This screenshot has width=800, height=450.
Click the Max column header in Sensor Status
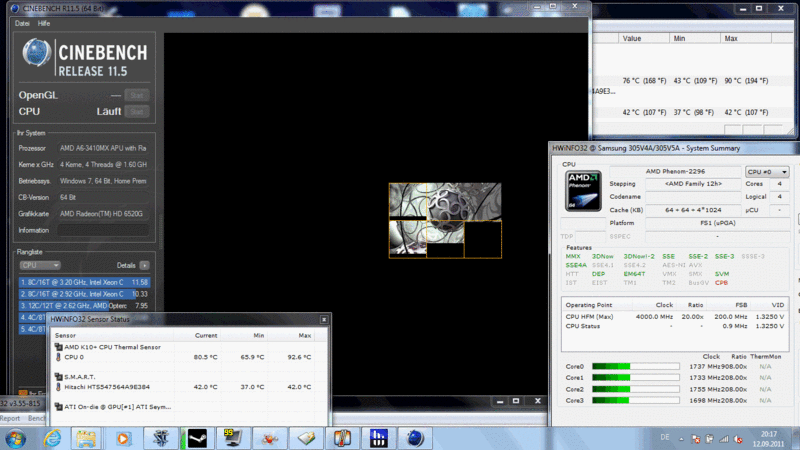[305, 335]
